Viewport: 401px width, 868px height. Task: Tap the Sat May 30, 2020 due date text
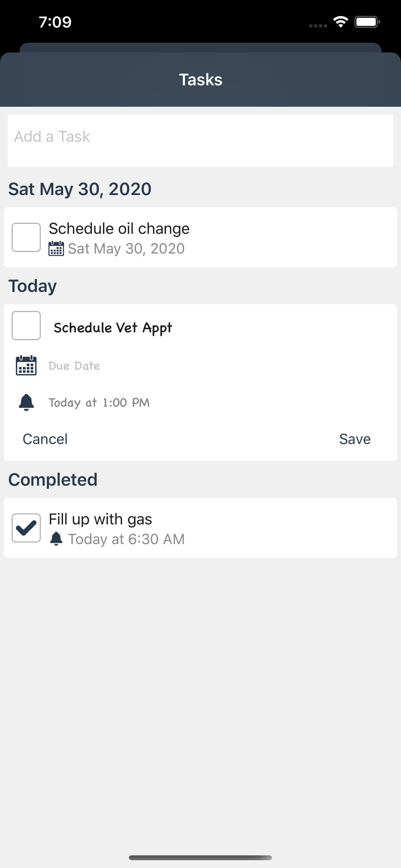pos(126,249)
